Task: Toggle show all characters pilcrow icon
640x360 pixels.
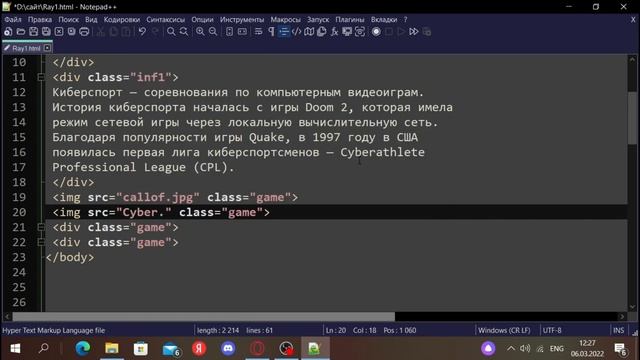Action: click(x=271, y=31)
